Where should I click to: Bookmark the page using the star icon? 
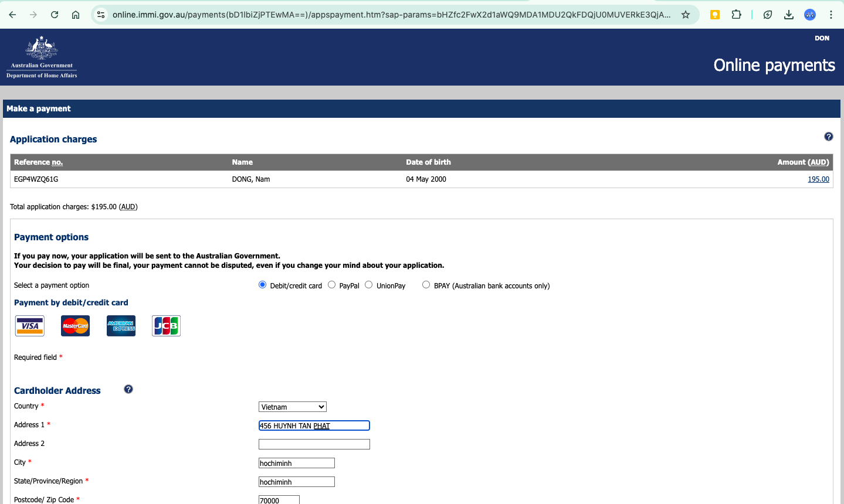686,15
